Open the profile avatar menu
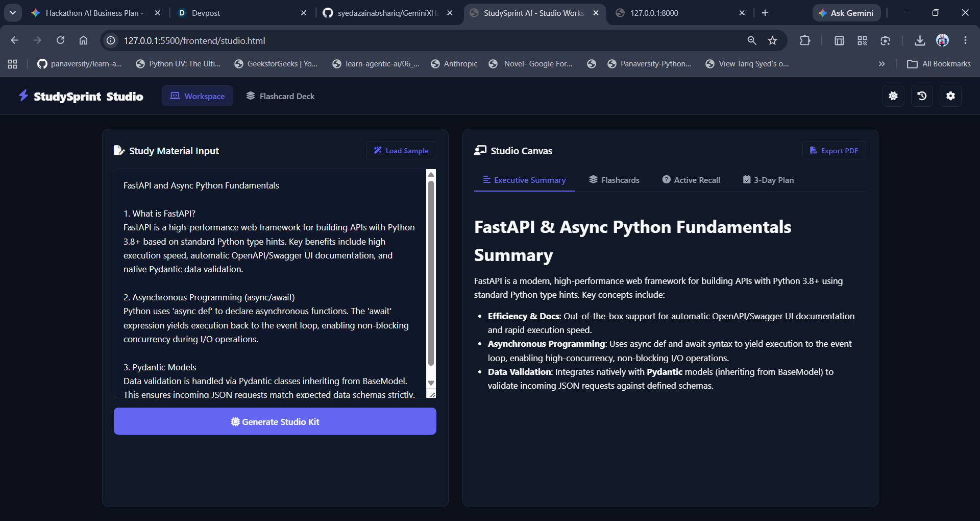The image size is (980, 521). click(943, 40)
